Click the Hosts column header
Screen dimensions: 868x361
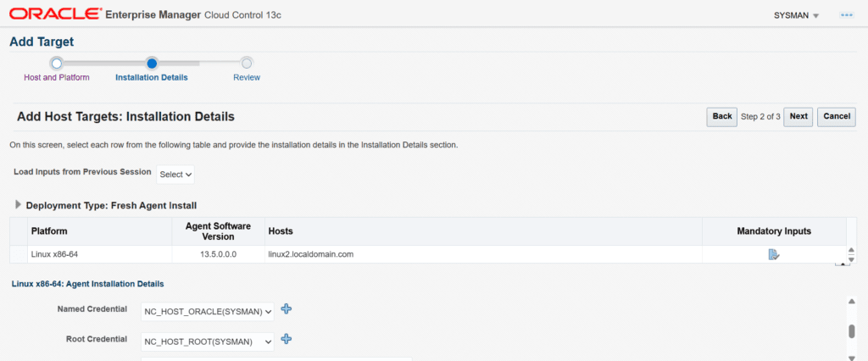click(483, 230)
